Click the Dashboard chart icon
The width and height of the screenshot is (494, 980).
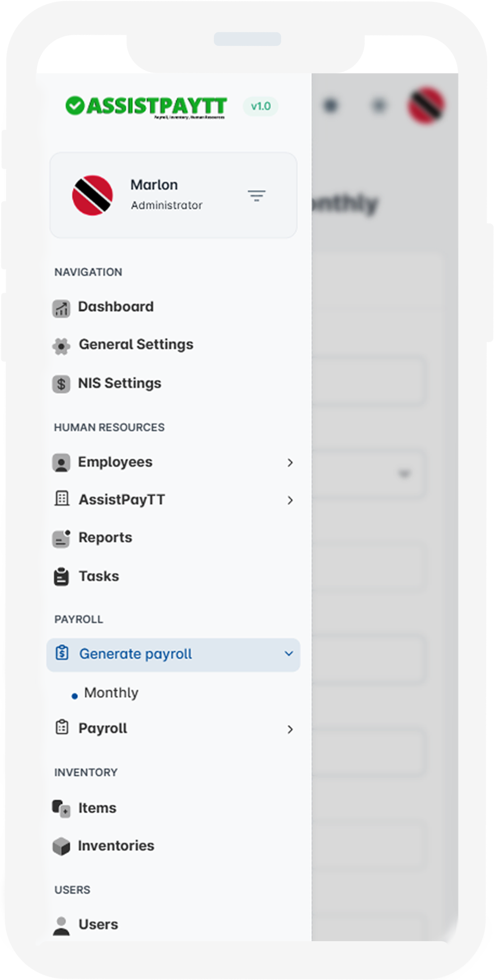(61, 308)
